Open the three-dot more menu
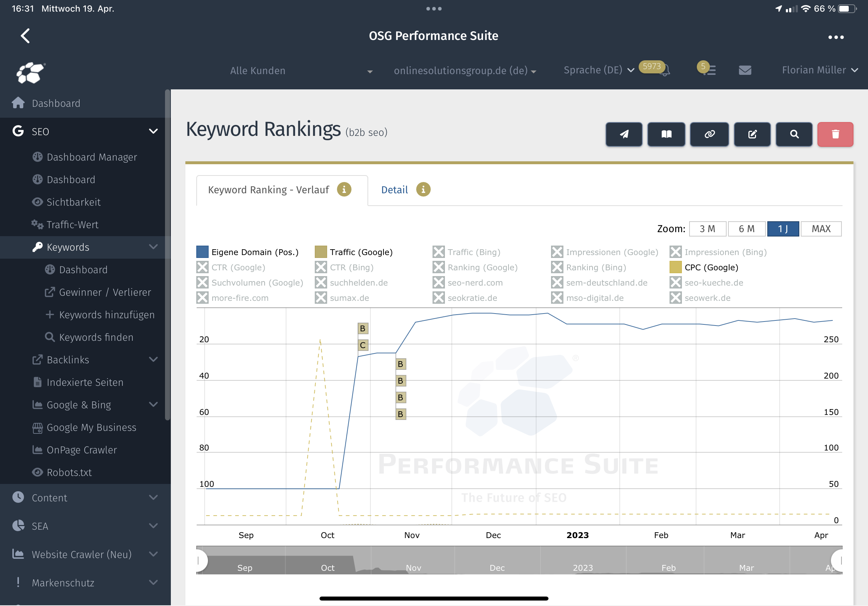Screen dimensions: 868x606 pyautogui.click(x=836, y=37)
